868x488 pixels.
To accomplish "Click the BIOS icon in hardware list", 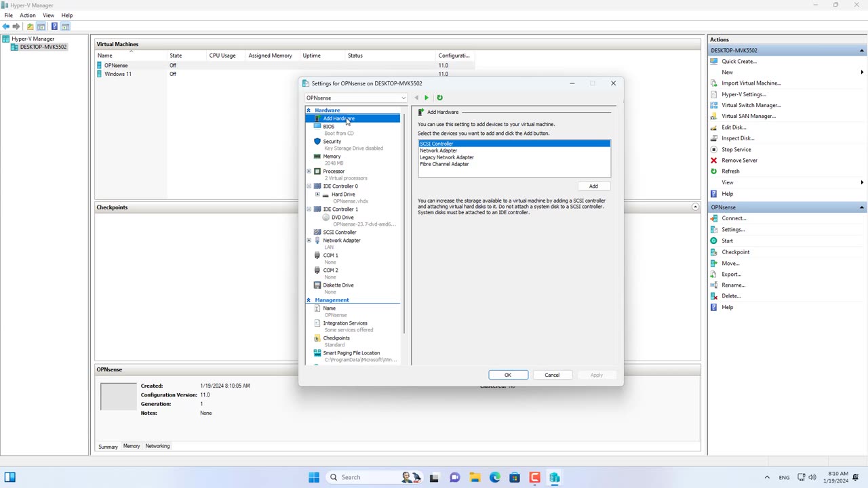I will [317, 127].
